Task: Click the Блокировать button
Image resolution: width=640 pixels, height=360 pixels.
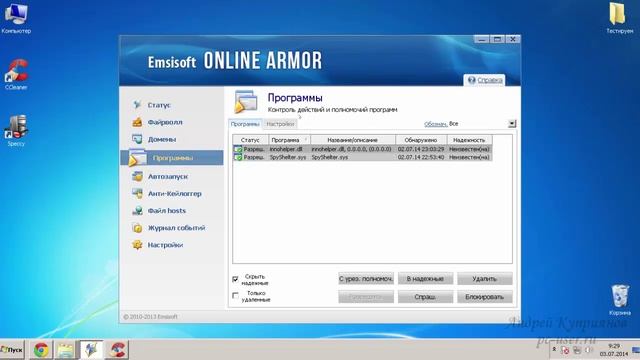Action: [x=484, y=297]
